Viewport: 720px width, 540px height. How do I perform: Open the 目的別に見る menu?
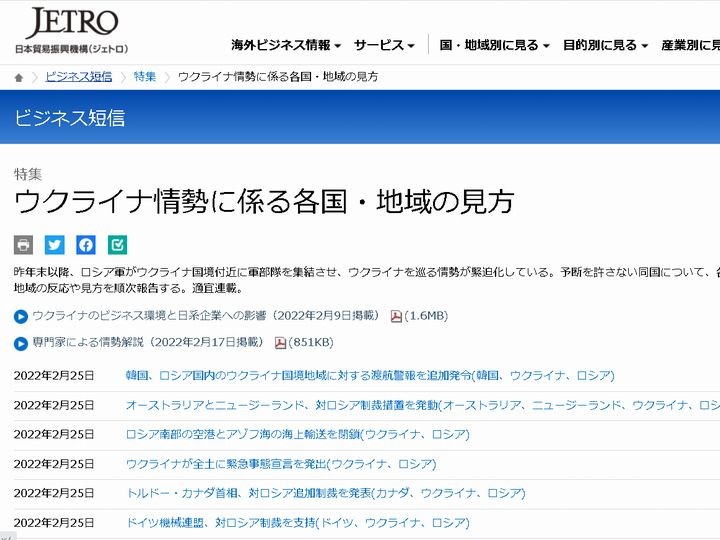pos(605,45)
